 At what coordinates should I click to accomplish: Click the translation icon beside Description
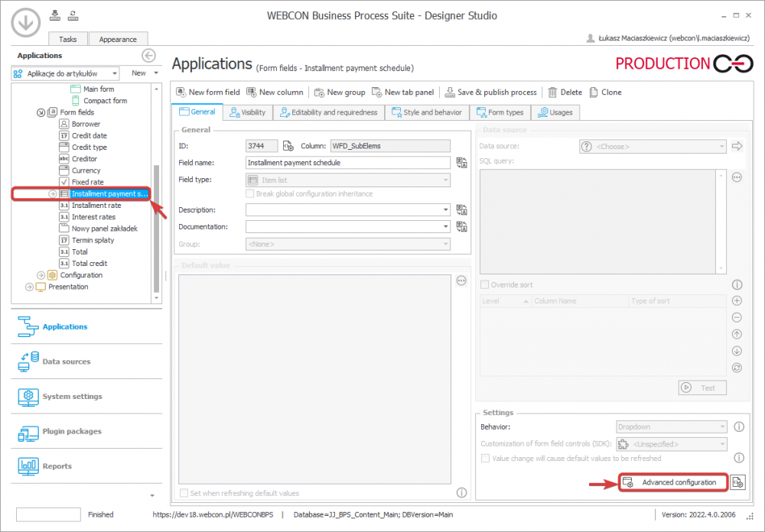pos(461,210)
